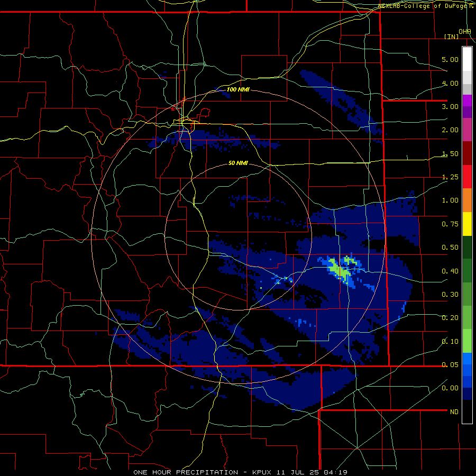Click the legend value 4.00
The image size is (476, 476).
click(x=450, y=83)
